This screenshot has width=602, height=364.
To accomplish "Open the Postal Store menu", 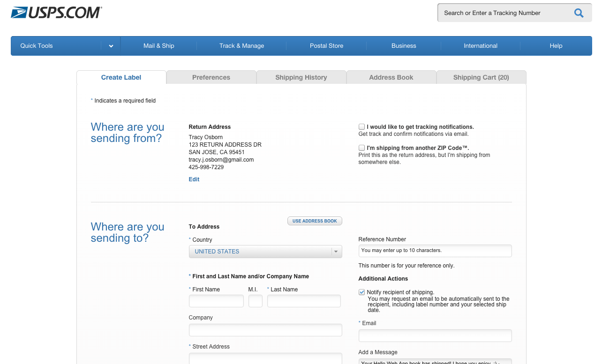I will pyautogui.click(x=326, y=46).
